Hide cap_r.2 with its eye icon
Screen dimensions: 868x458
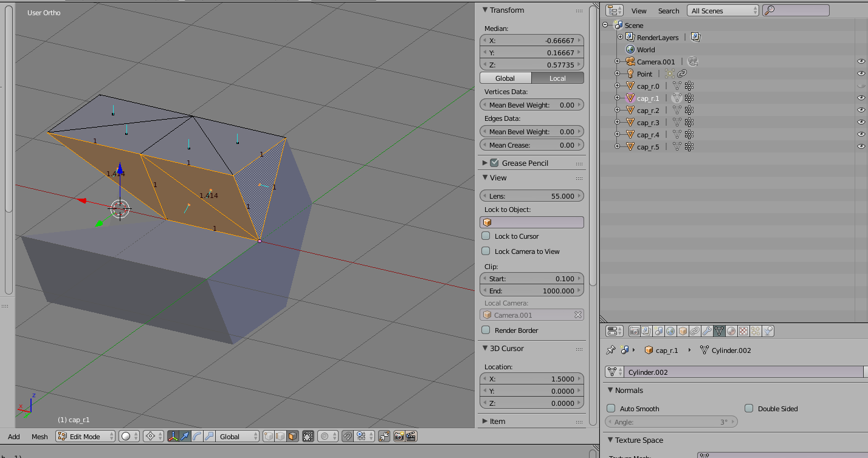point(861,110)
